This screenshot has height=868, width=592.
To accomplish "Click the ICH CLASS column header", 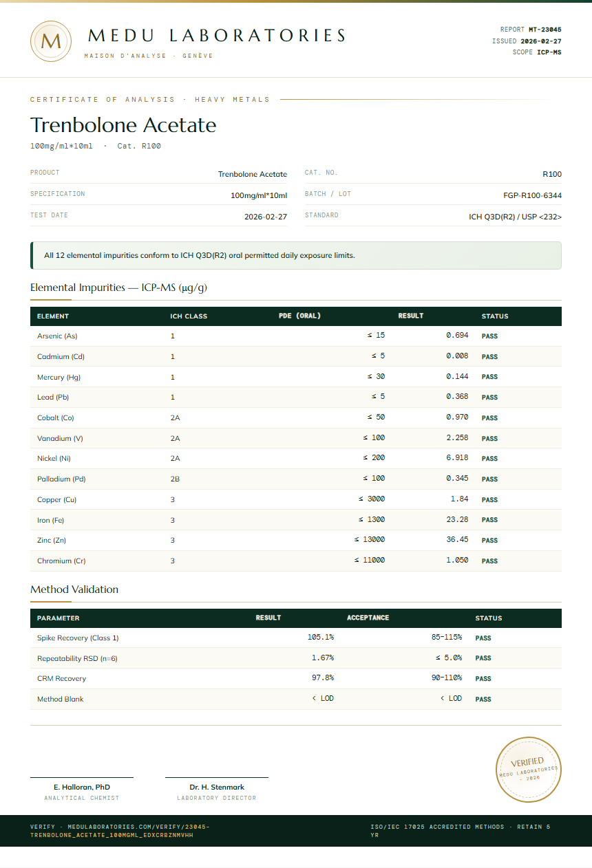I will 189,316.
